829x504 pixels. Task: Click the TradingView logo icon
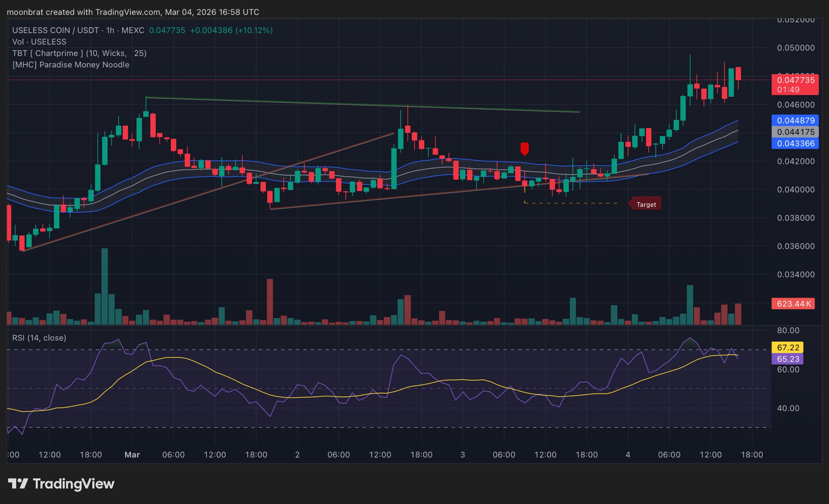(18, 483)
